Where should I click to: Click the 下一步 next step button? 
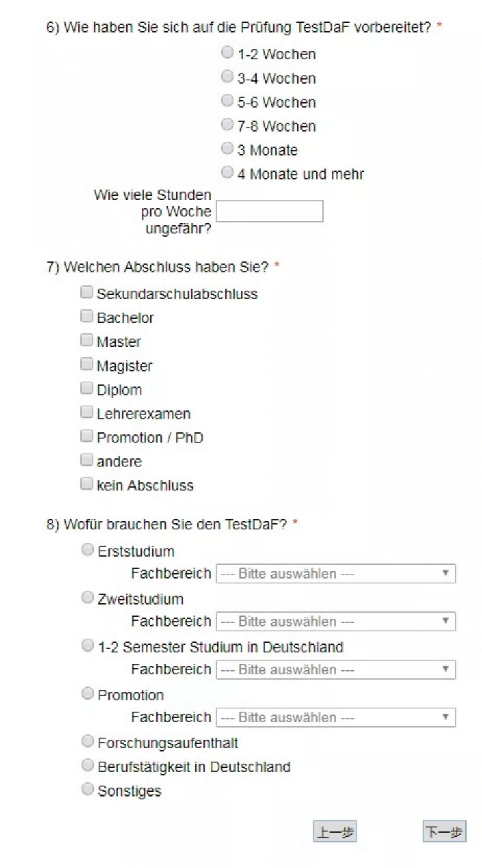coord(444,832)
